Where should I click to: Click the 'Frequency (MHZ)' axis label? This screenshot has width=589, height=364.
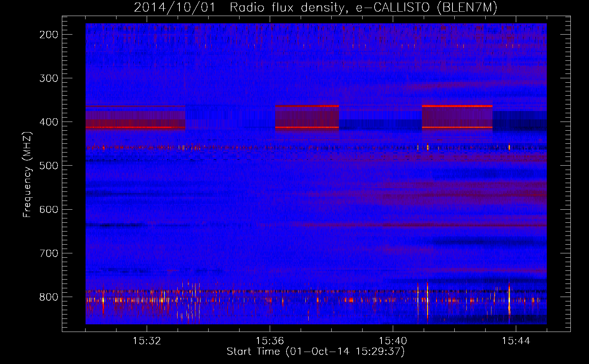[x=27, y=175]
